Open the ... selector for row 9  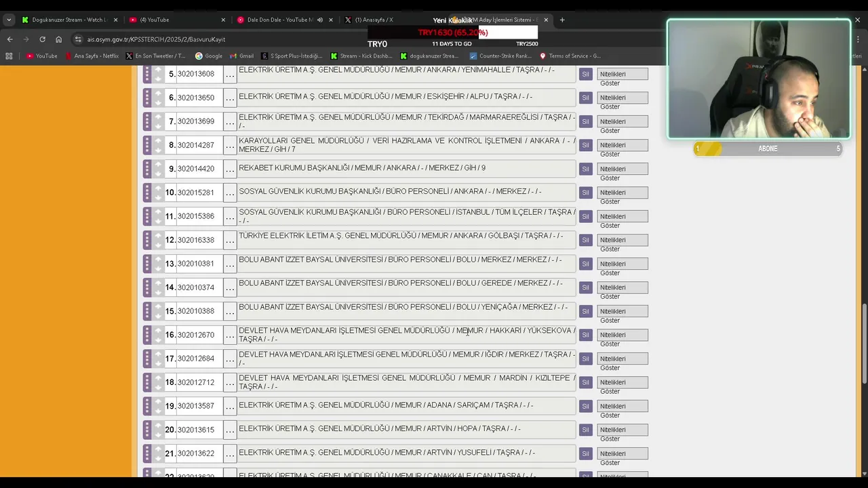[x=230, y=169]
